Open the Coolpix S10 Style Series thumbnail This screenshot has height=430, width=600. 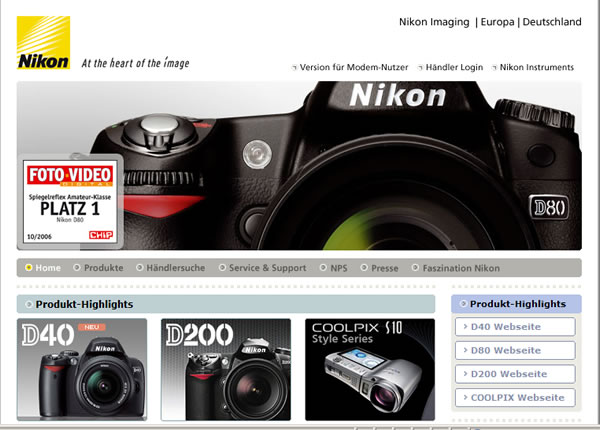coord(370,369)
